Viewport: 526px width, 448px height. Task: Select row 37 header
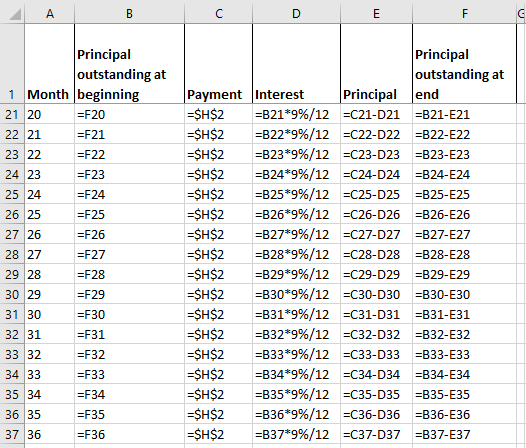click(x=12, y=434)
